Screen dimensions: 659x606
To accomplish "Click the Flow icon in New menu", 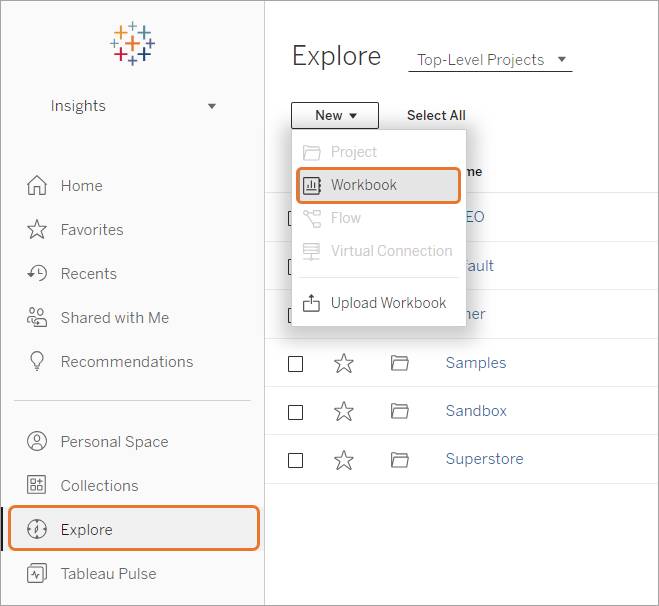I will [312, 219].
